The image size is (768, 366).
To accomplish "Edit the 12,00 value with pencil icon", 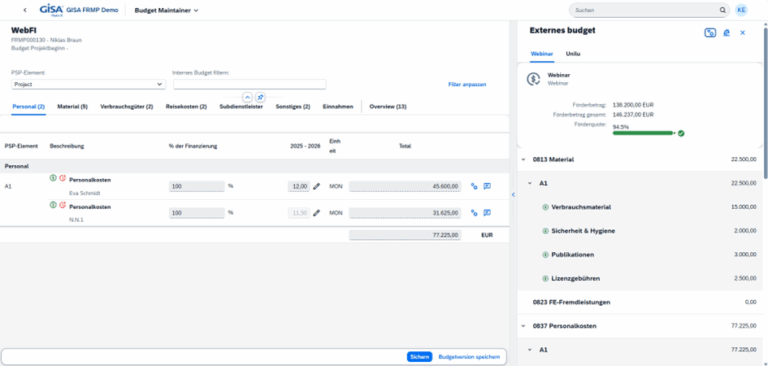I will pos(316,186).
